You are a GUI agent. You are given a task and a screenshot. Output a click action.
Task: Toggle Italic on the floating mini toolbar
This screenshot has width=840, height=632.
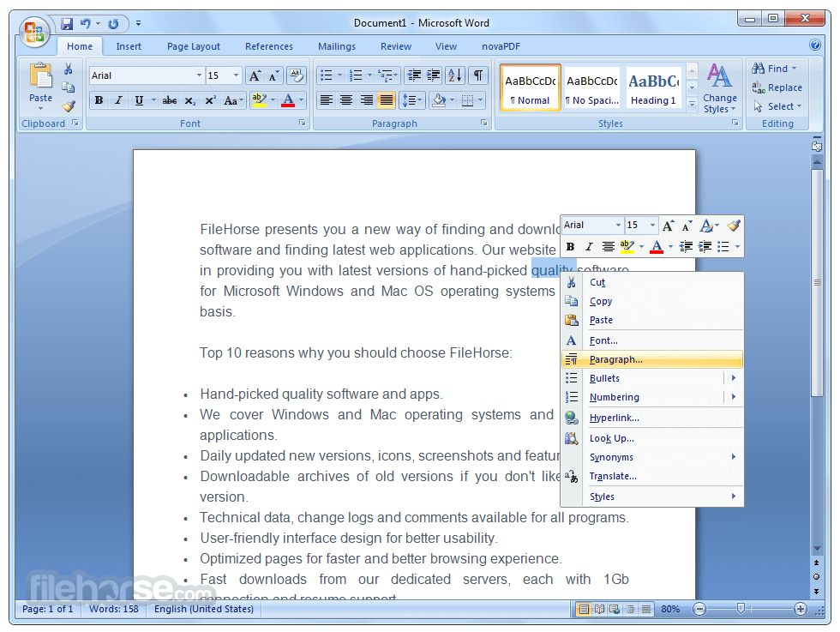click(589, 247)
